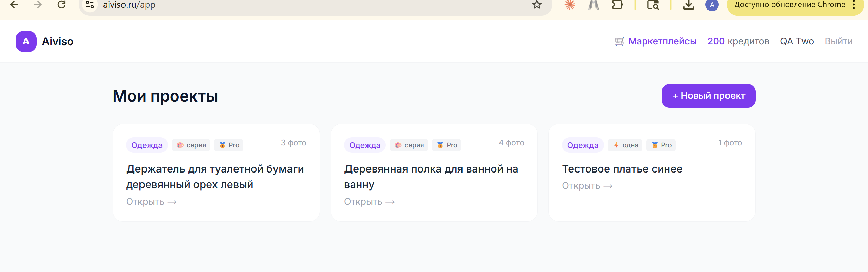Open the Downloads icon in toolbar

click(x=688, y=5)
